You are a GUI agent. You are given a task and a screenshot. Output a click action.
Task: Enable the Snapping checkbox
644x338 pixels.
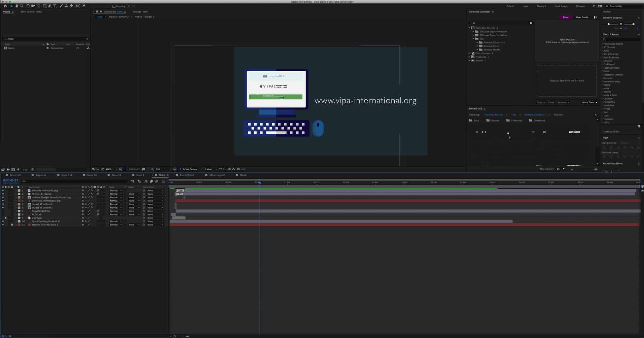click(x=114, y=6)
